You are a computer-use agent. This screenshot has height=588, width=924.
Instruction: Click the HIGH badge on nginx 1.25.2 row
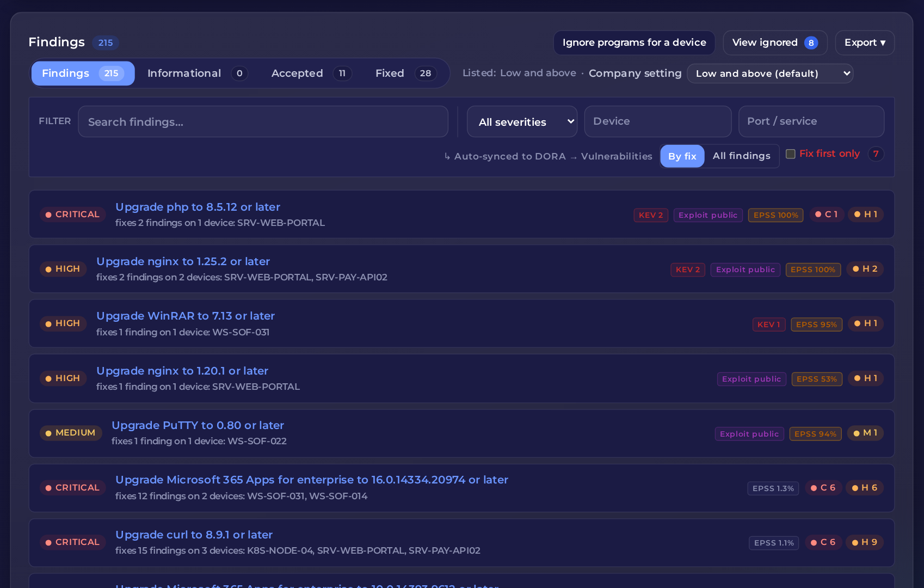pyautogui.click(x=63, y=269)
